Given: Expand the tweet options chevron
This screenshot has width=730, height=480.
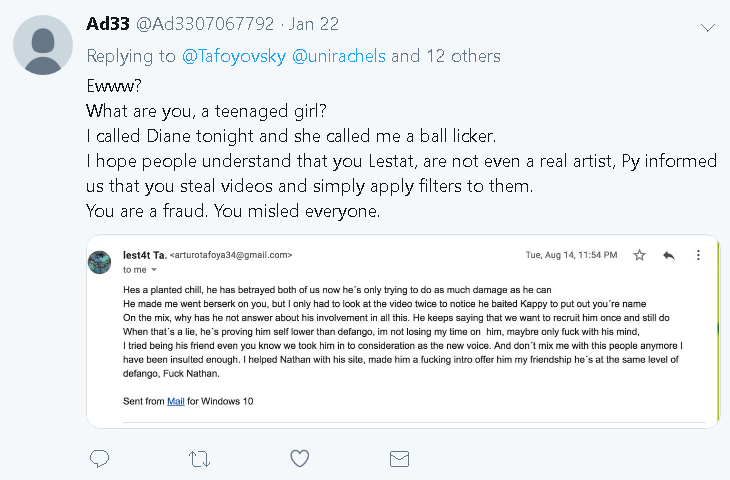Looking at the screenshot, I should pos(708,28).
